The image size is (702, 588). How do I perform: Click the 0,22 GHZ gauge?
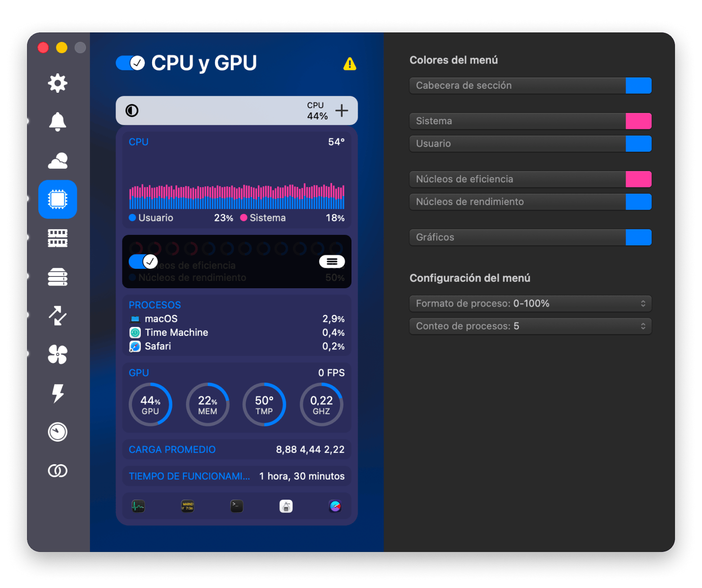[321, 404]
